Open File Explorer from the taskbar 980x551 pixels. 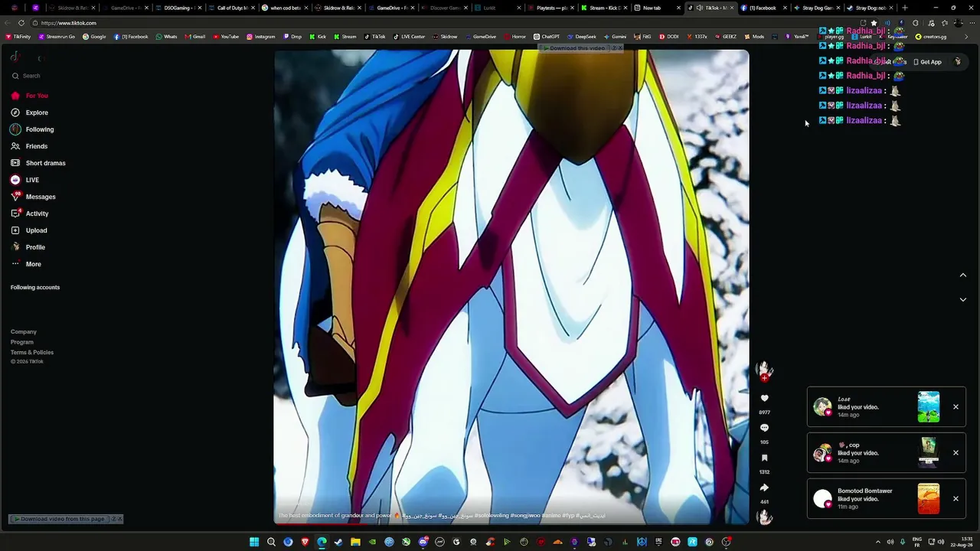(355, 542)
